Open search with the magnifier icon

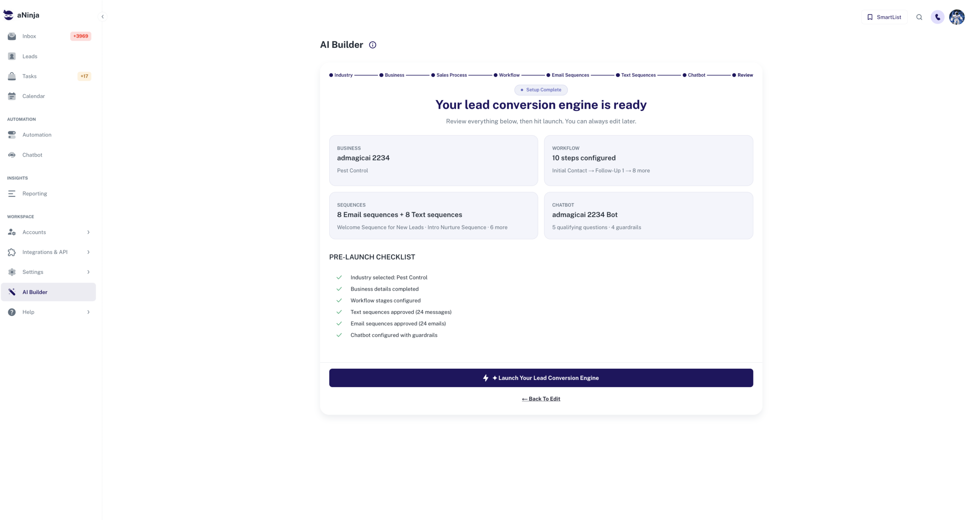point(919,17)
